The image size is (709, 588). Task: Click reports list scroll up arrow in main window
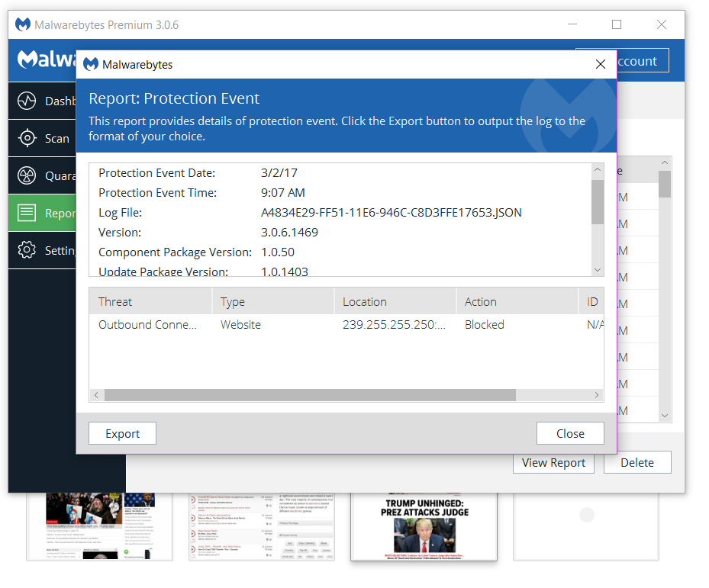(x=664, y=162)
